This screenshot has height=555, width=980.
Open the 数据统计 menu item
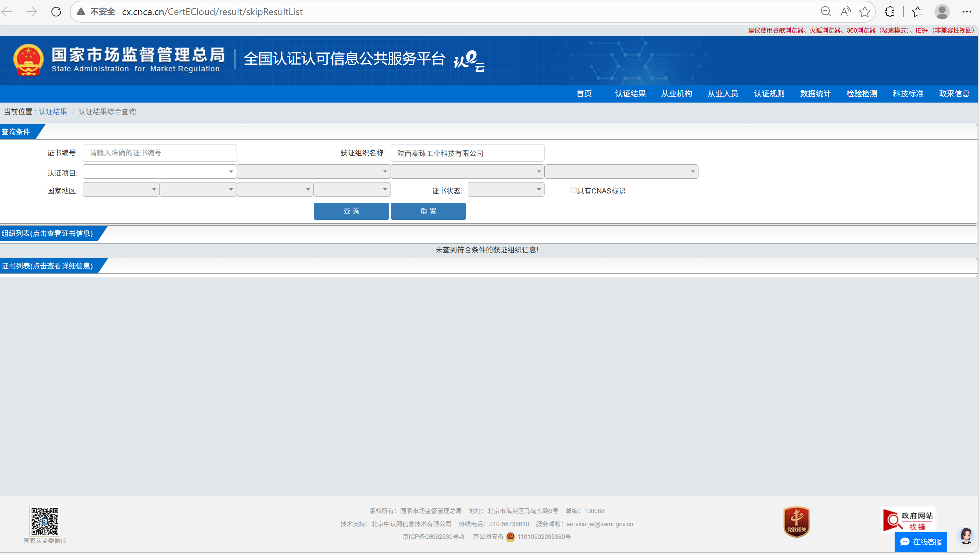click(815, 94)
